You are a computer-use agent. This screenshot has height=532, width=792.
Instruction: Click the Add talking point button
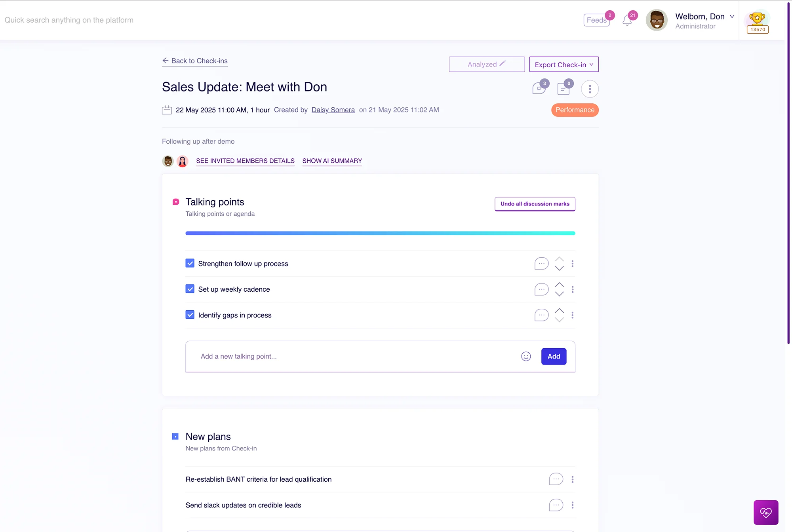[x=554, y=356]
